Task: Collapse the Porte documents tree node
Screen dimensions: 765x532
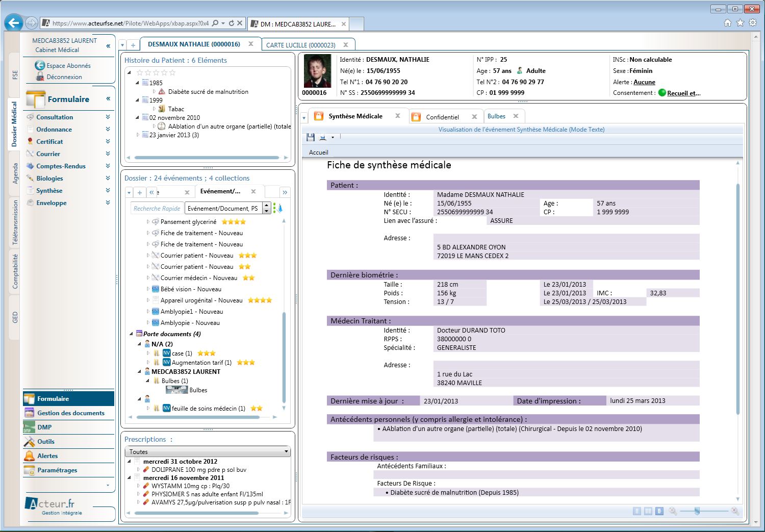Action: tap(131, 334)
